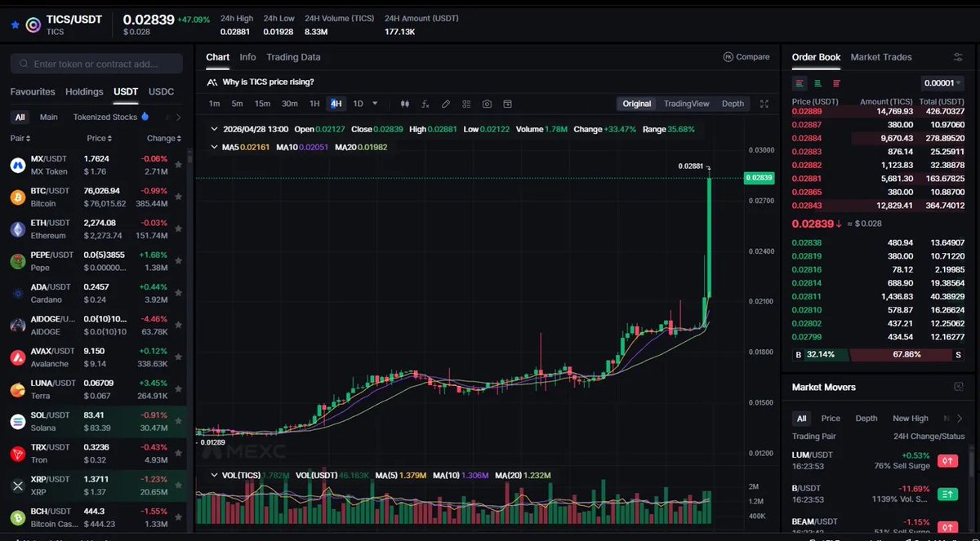Favourite the XRP/USDT pair star
This screenshot has width=980, height=541.
[x=178, y=486]
